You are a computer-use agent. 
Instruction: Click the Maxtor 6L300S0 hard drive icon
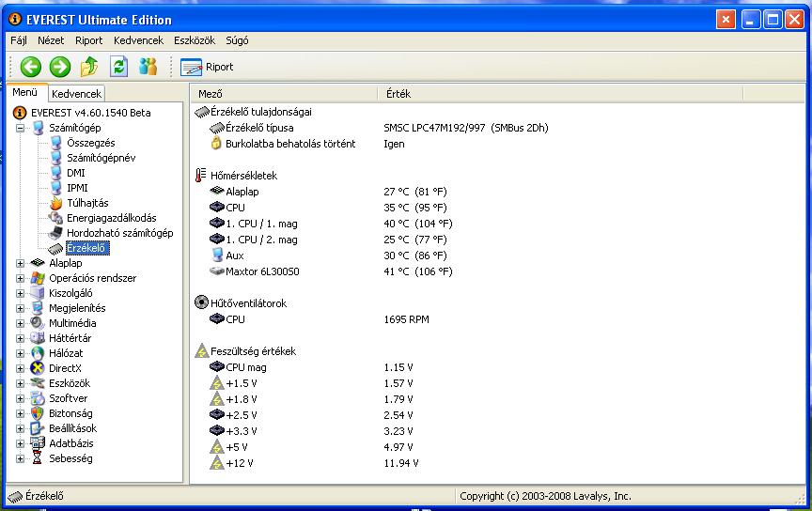tap(216, 271)
